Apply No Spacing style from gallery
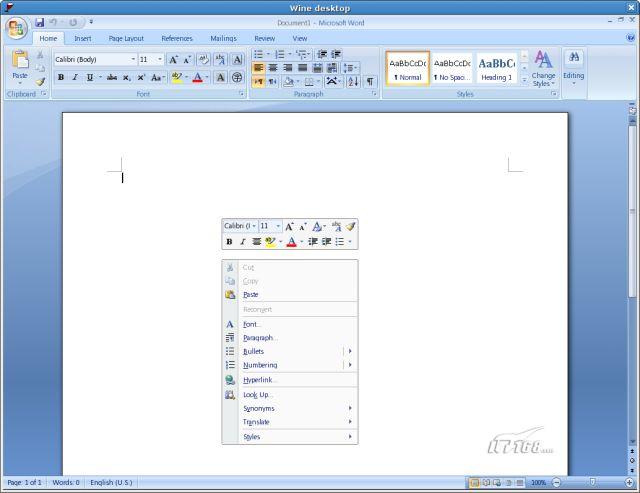Screen dimensions: 640x493 pyautogui.click(x=452, y=68)
